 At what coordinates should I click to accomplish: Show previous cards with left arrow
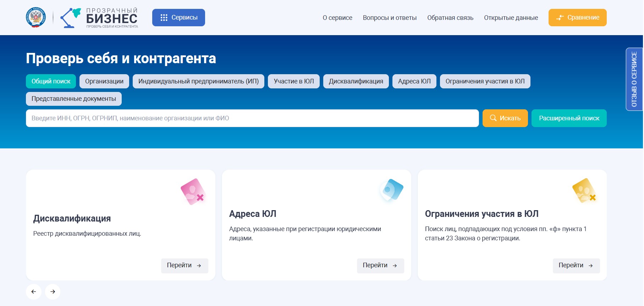[x=34, y=292]
